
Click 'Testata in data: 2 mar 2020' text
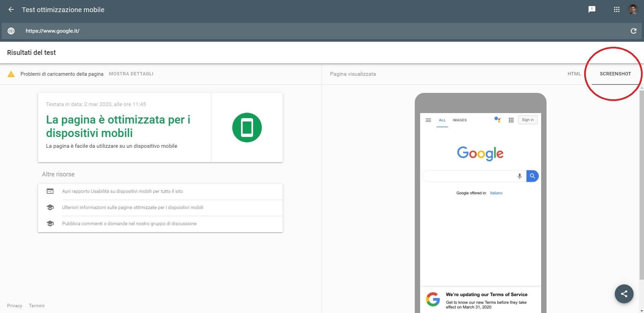tap(96, 104)
